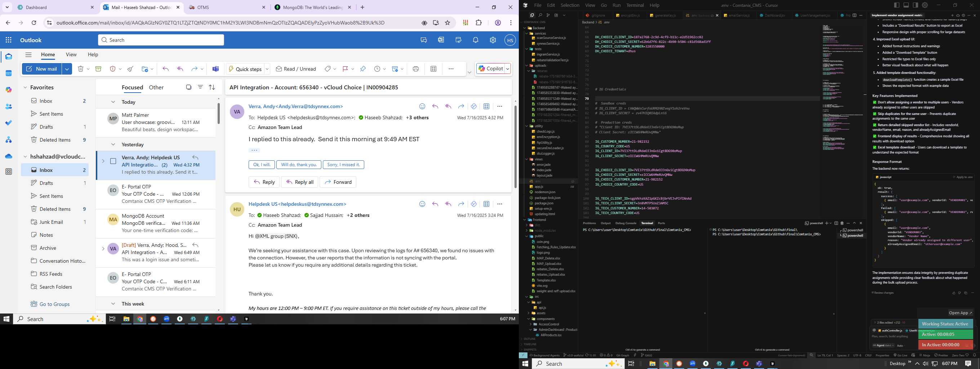Click the Snooze clock icon in toolbar
The image size is (980, 369).
[377, 69]
